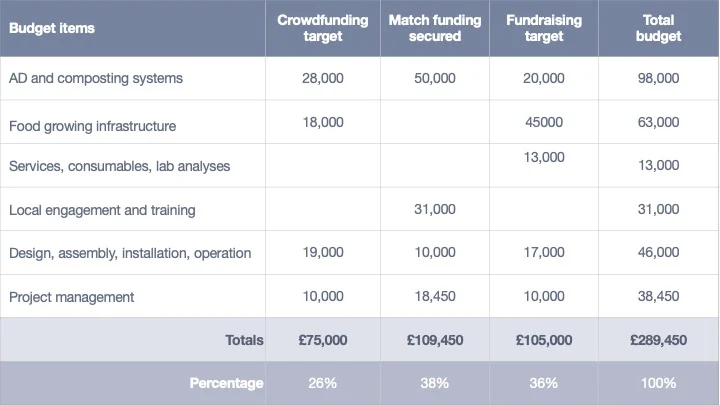Viewport: 720px width, 405px height.
Task: Select the AD and composting systems row label
Action: pyautogui.click(x=96, y=78)
